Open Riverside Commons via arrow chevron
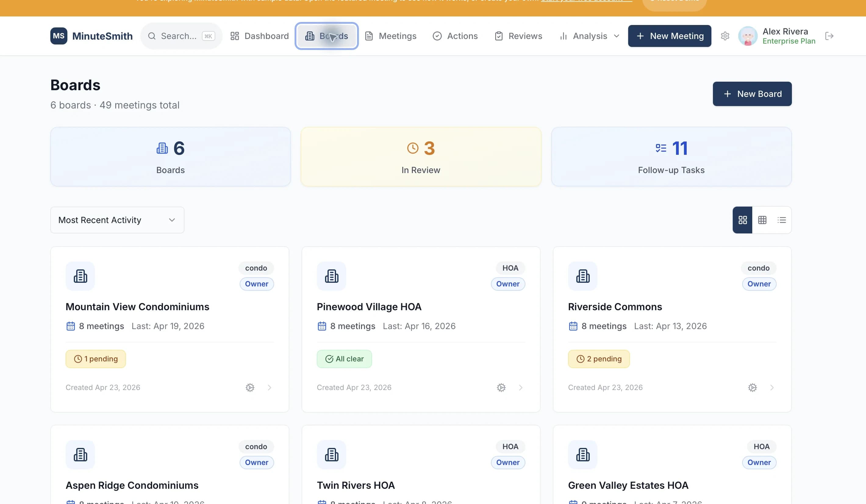Screen dimensions: 866x504 point(772,388)
